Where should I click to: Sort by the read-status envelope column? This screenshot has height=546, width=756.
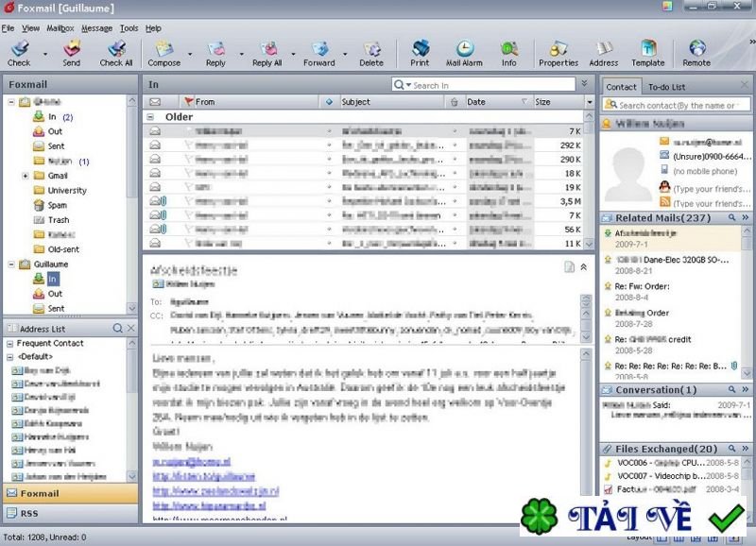[x=155, y=102]
